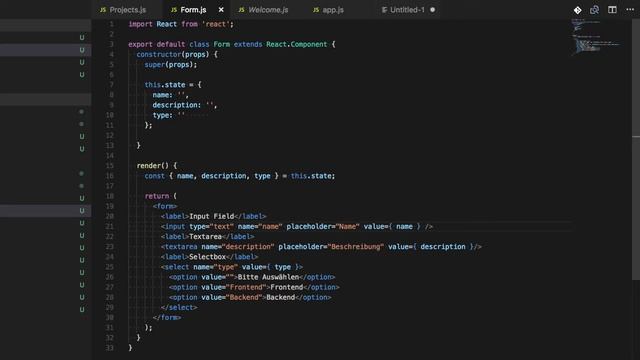The height and width of the screenshot is (360, 640).
Task: Close the Form.js tab with its X
Action: point(221,10)
